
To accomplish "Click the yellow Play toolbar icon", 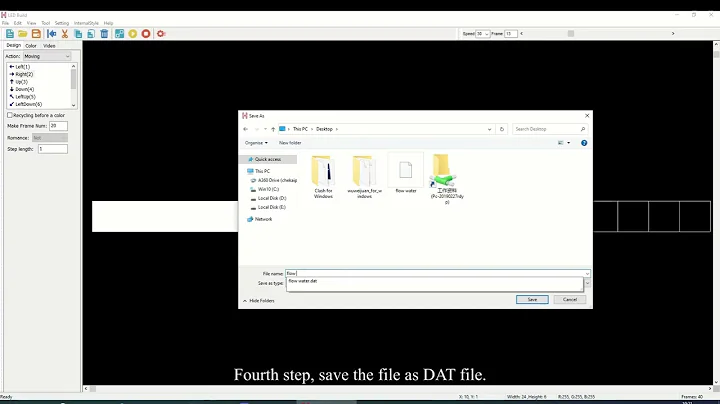I will [133, 34].
